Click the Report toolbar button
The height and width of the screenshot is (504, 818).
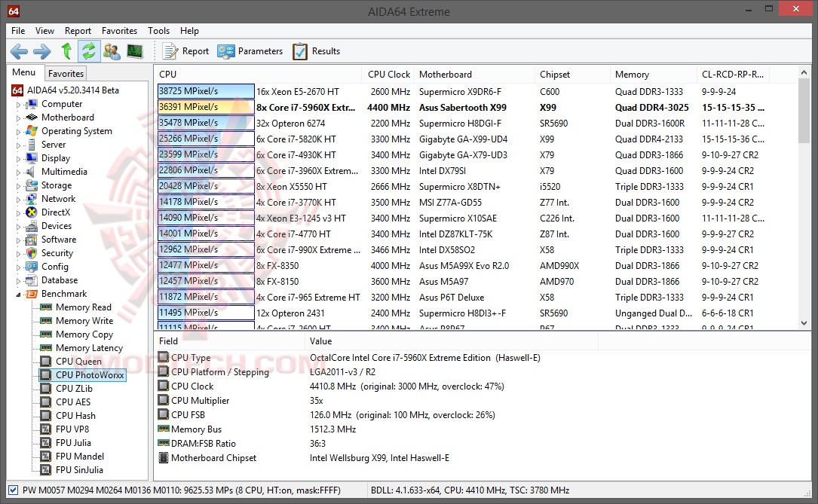(185, 51)
